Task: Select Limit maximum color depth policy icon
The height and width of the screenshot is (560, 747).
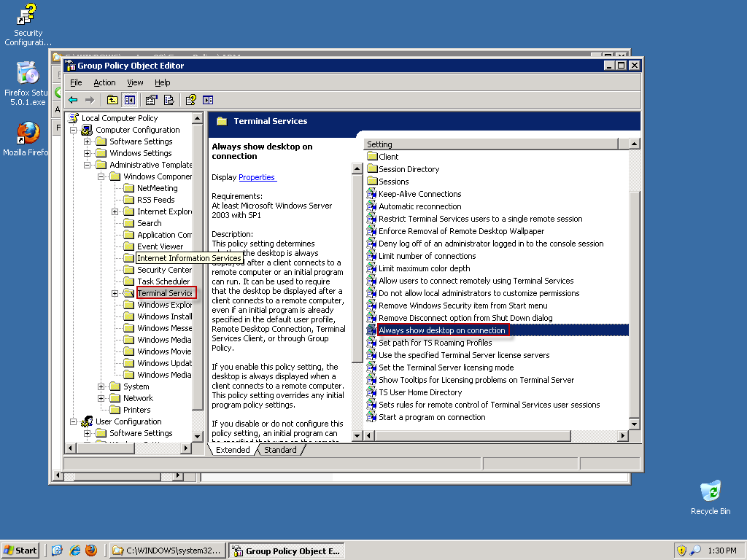Action: 371,268
